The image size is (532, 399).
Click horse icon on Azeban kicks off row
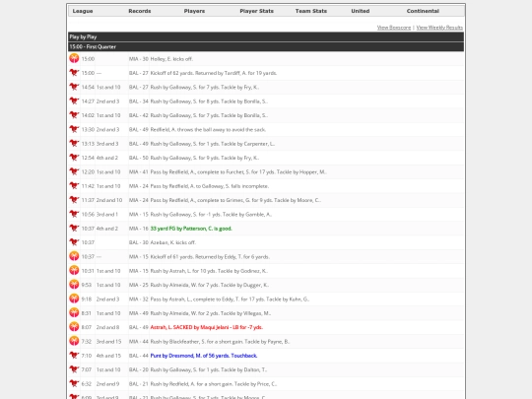coord(74,242)
